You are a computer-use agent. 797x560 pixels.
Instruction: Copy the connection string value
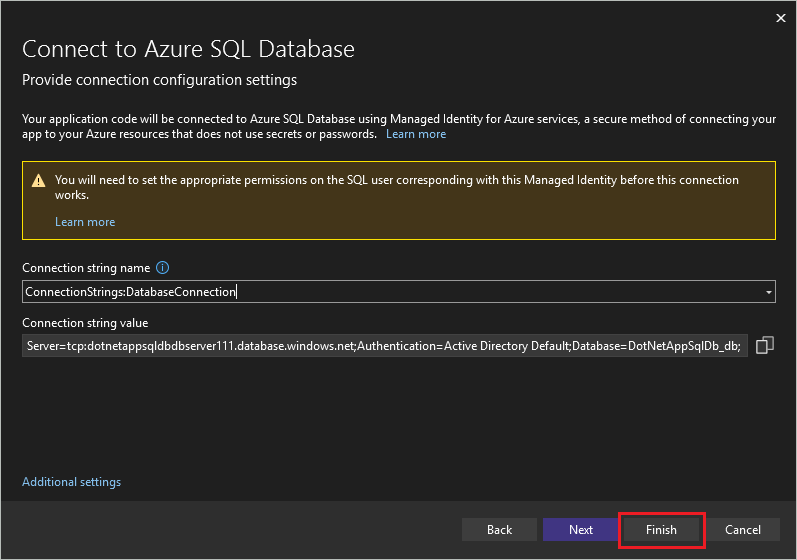point(765,345)
